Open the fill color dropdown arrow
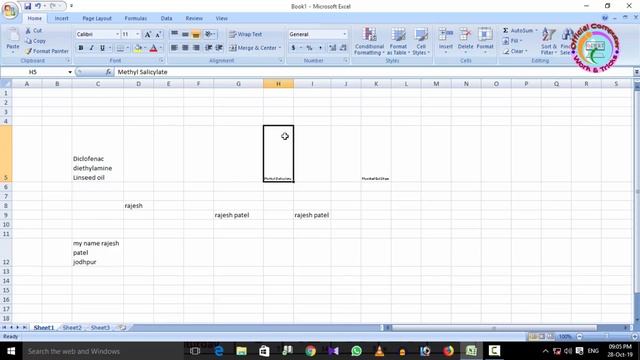The image size is (640, 360). click(x=145, y=48)
